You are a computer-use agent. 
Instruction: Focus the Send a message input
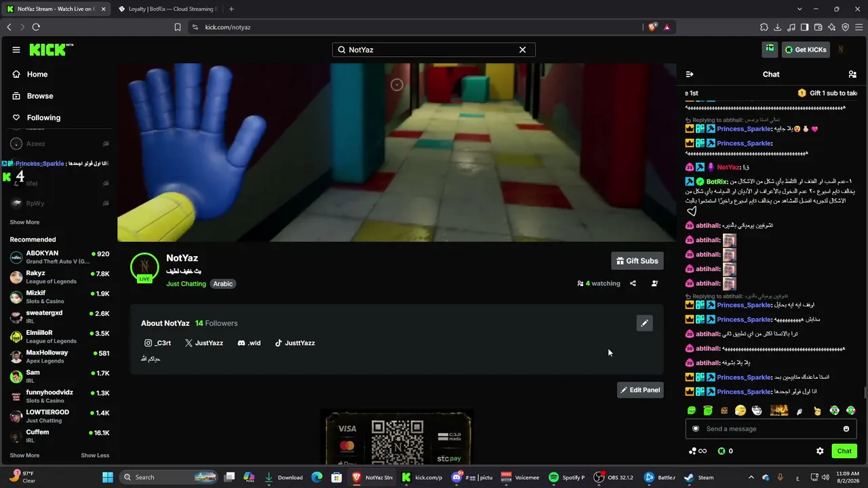coord(770,429)
